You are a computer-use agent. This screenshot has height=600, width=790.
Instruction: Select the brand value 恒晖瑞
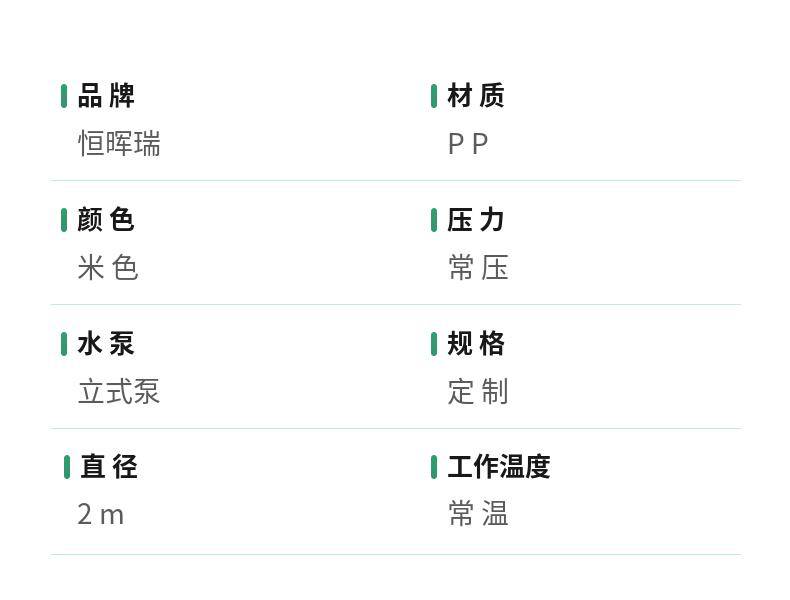point(119,144)
